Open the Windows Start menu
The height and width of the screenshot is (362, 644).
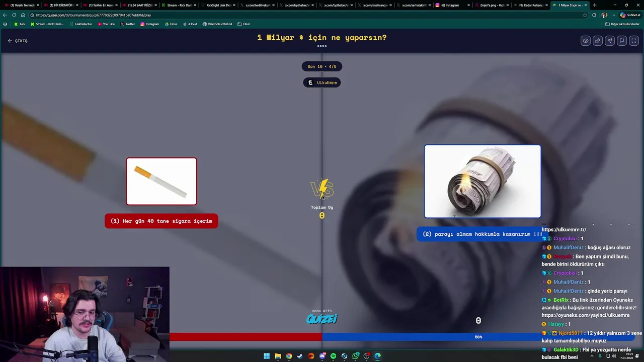pyautogui.click(x=267, y=356)
